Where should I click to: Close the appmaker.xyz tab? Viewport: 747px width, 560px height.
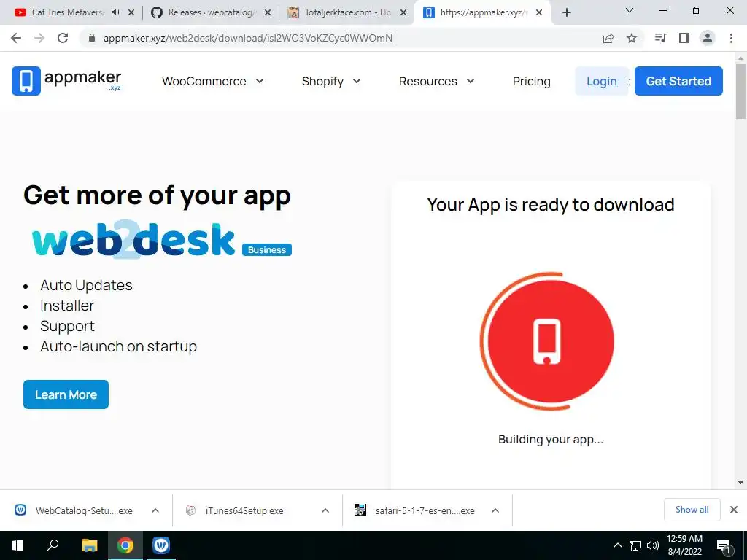tap(539, 12)
